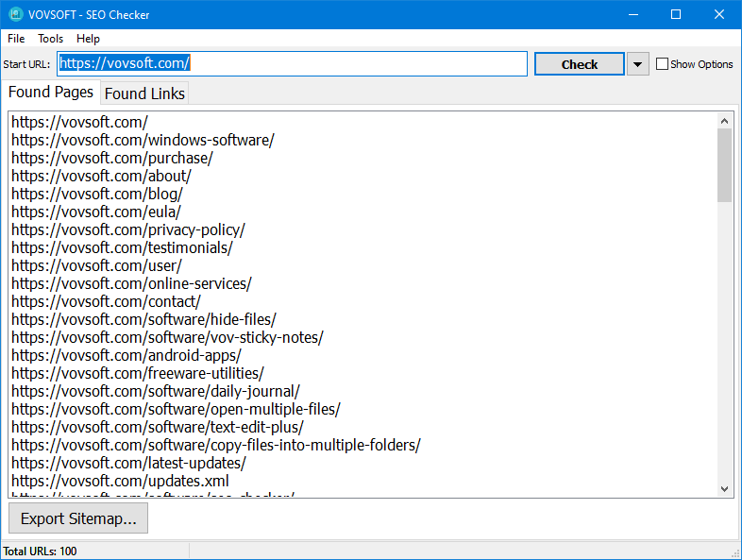The width and height of the screenshot is (742, 560).
Task: Open the File menu
Action: point(16,39)
